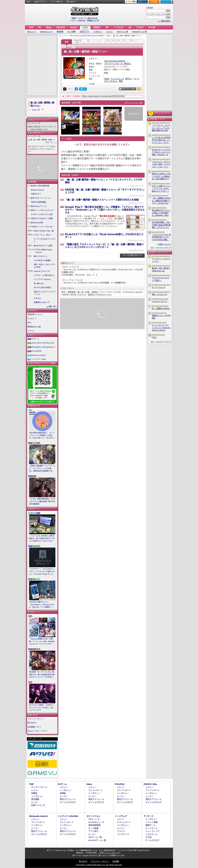The width and height of the screenshot is (198, 868).
Task: Open ニンテンドー3DS in the release schedule
Action: [39, 360]
